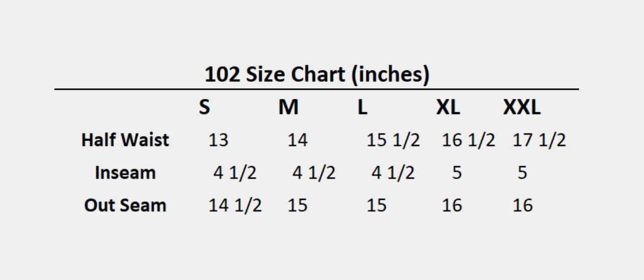Select the XL size column header
This screenshot has height=280, width=644.
click(448, 107)
